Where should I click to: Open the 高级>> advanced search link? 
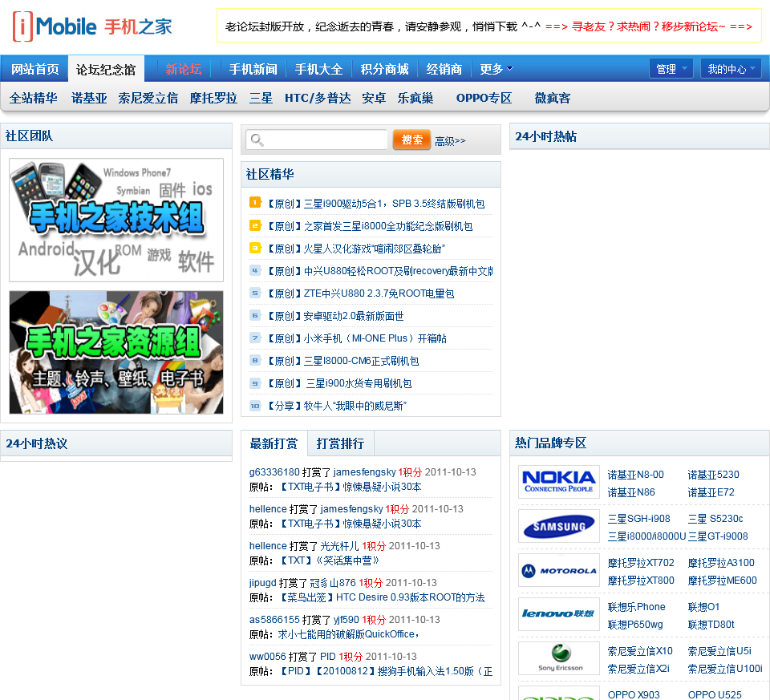450,141
